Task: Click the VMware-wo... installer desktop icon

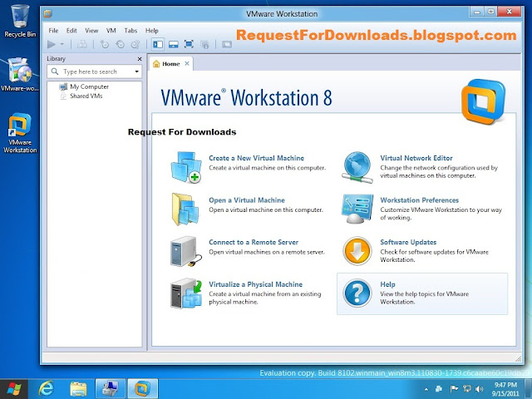Action: pos(20,75)
